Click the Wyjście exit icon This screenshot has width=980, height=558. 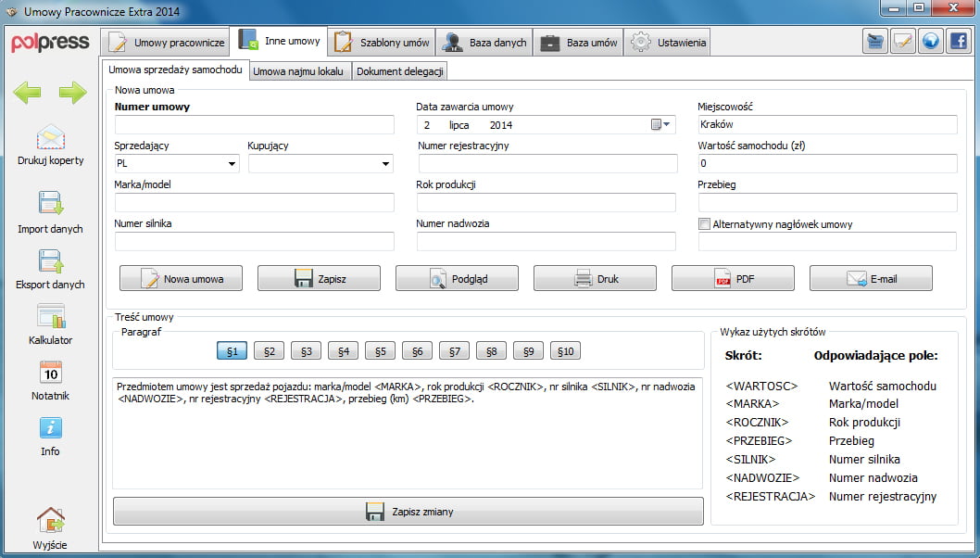click(50, 521)
